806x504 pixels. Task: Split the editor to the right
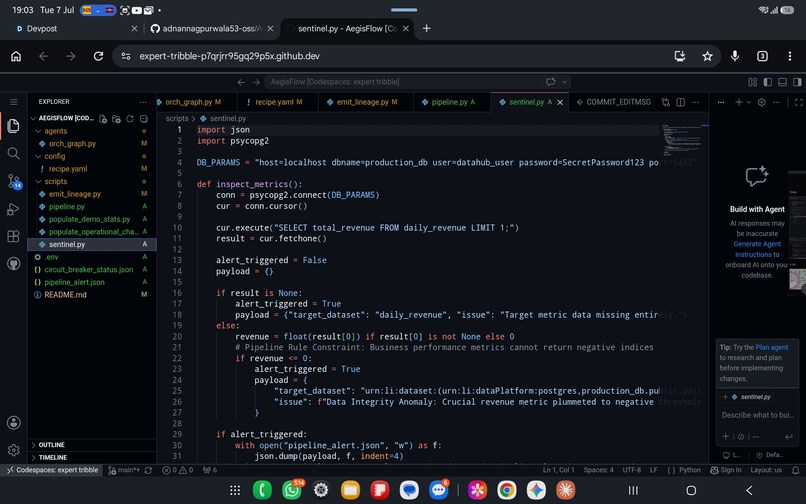[681, 102]
